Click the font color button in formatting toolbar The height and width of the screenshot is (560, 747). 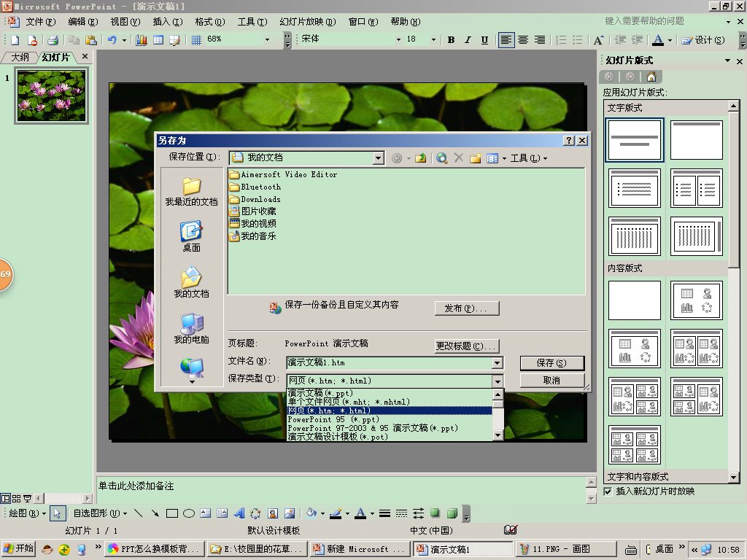658,40
